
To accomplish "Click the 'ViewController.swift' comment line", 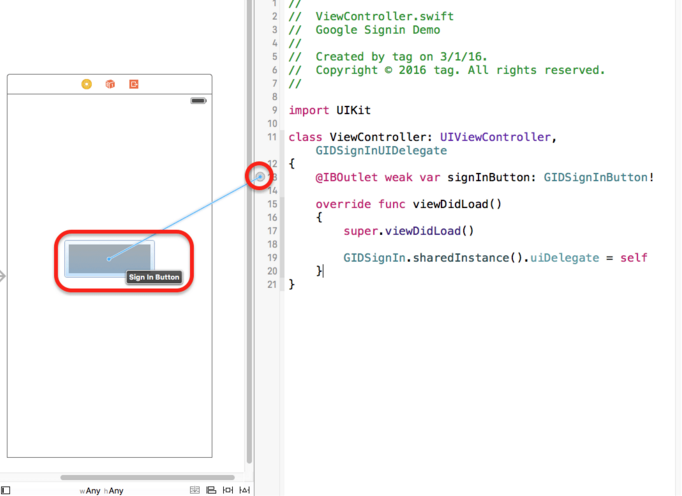I will [371, 17].
